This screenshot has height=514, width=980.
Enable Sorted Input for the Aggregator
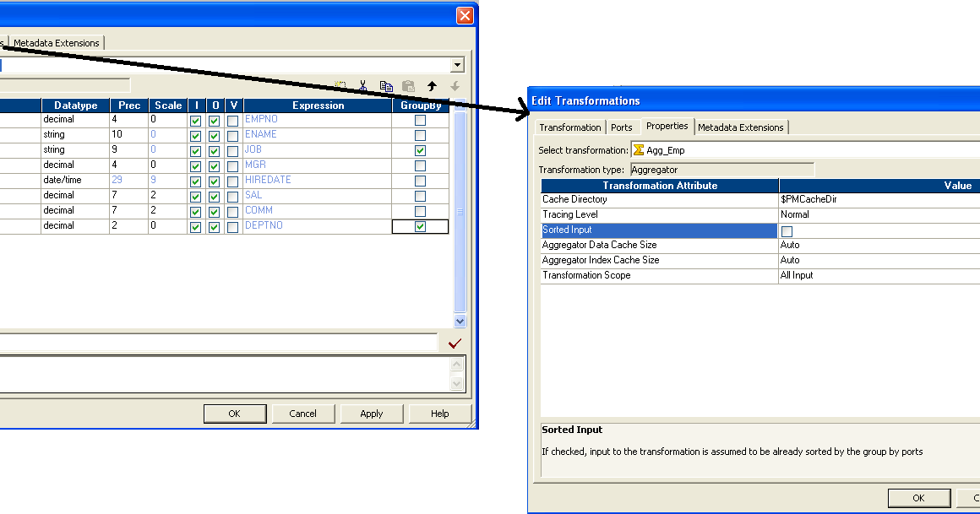click(787, 230)
